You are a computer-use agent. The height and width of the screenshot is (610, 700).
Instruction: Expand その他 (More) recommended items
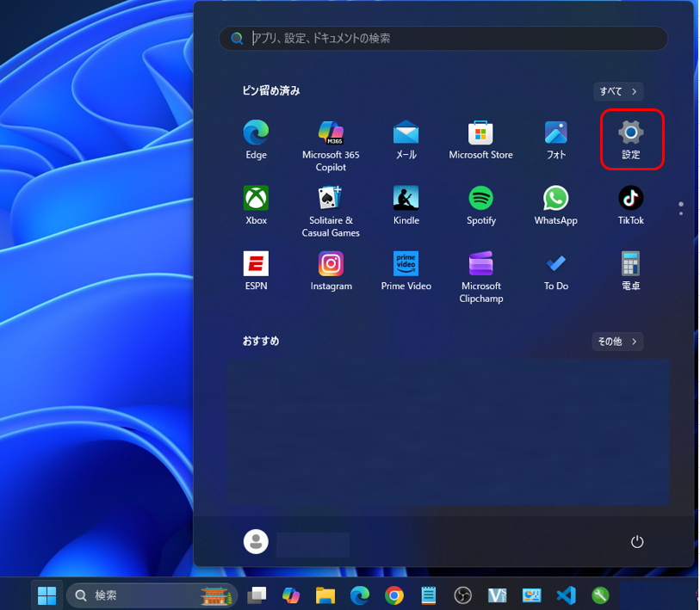618,342
